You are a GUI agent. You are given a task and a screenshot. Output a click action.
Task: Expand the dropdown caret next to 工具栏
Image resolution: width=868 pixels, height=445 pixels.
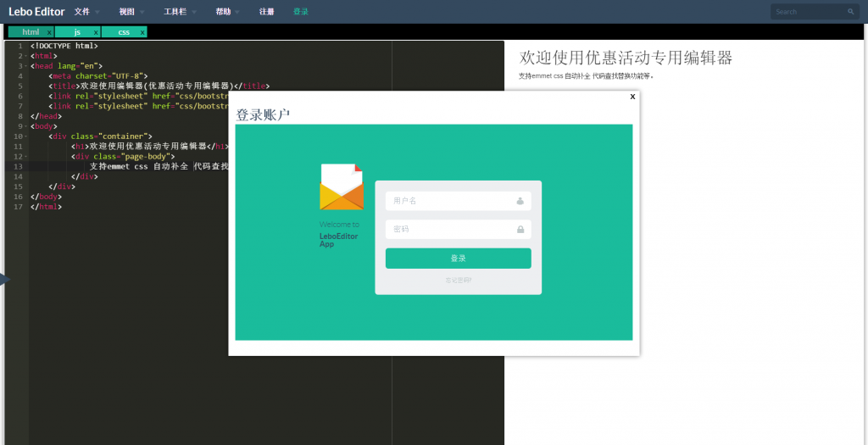click(x=194, y=12)
